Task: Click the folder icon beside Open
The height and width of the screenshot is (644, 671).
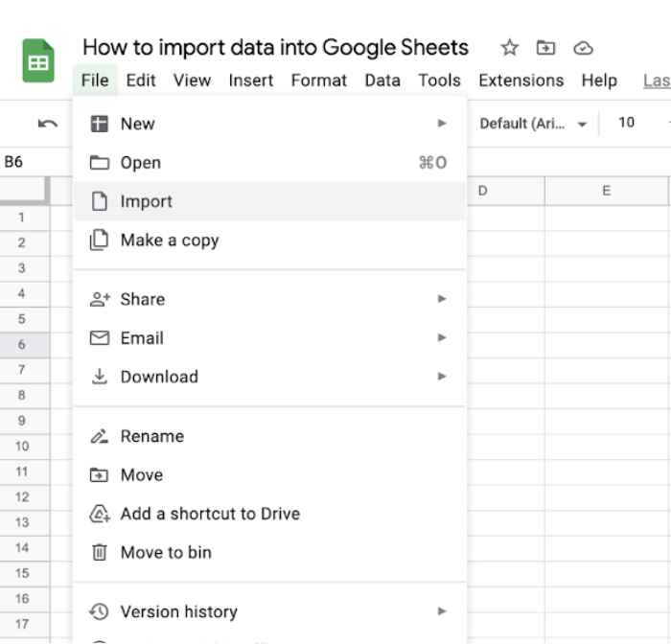Action: (x=100, y=163)
